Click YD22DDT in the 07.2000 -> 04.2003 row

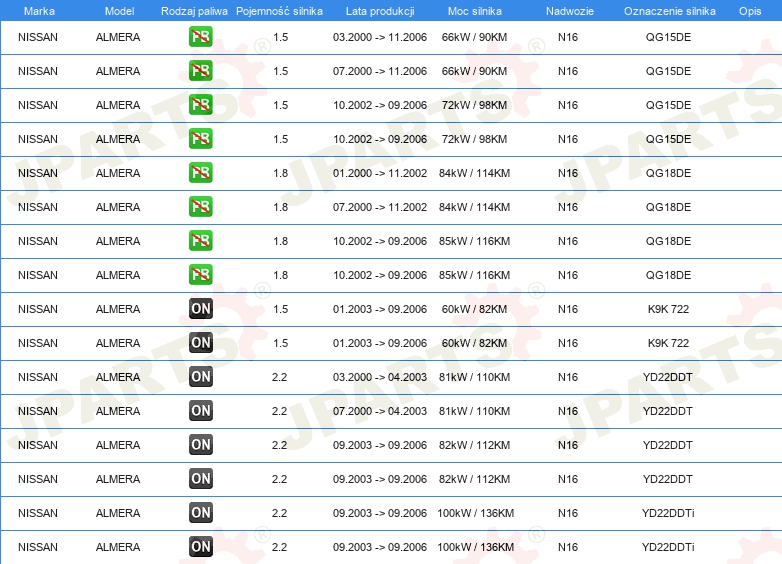[668, 411]
